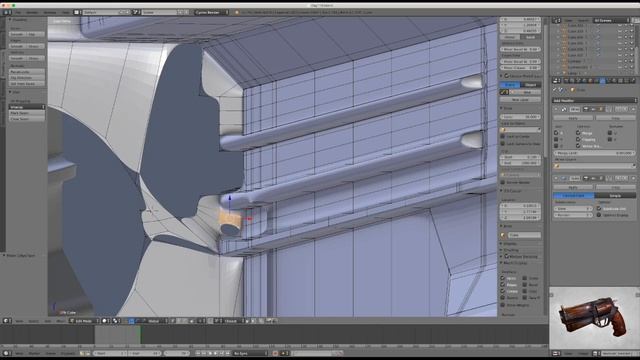The width and height of the screenshot is (640, 360).
Task: Open the Modifiers properties tab icon
Action: point(602,80)
